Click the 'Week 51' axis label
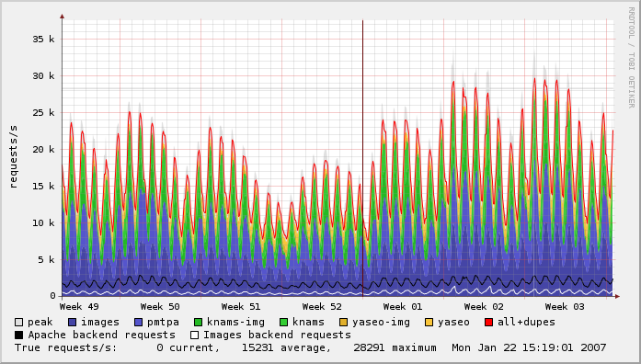 (241, 307)
